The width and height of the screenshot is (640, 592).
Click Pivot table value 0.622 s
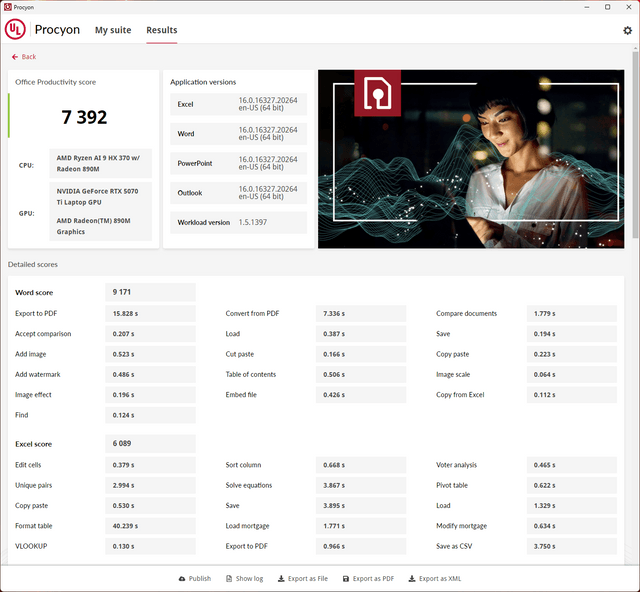click(571, 485)
